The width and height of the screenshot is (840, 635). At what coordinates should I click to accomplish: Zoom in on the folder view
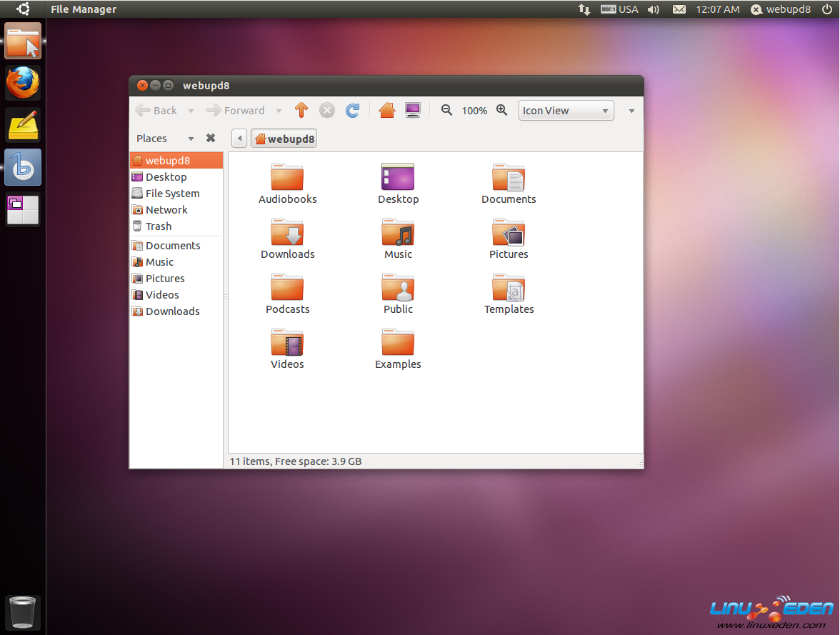pos(502,110)
